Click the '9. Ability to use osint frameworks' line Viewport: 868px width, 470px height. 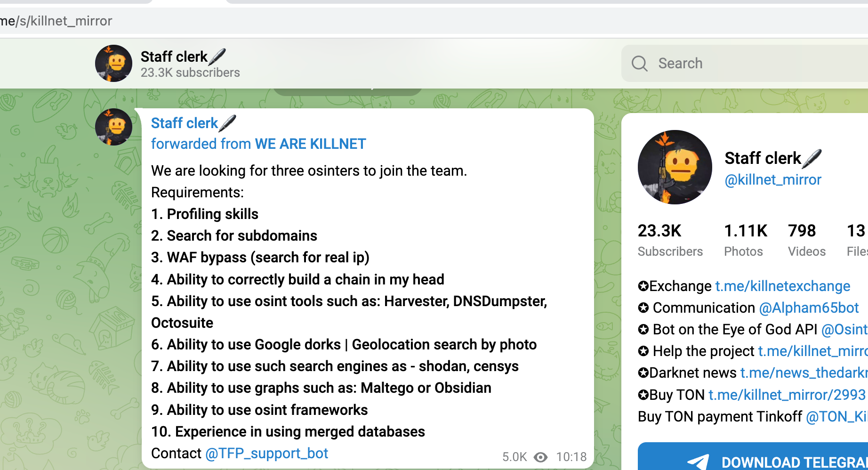(259, 410)
